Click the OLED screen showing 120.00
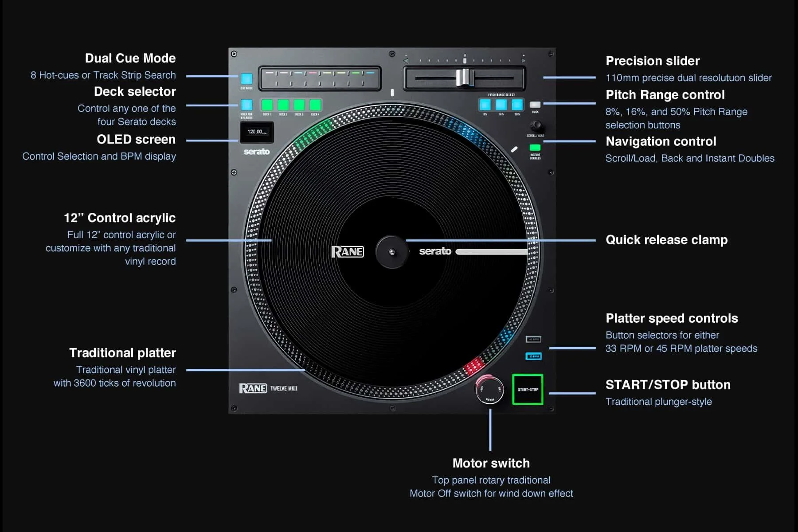Screen dimensions: 798x532 tap(257, 132)
